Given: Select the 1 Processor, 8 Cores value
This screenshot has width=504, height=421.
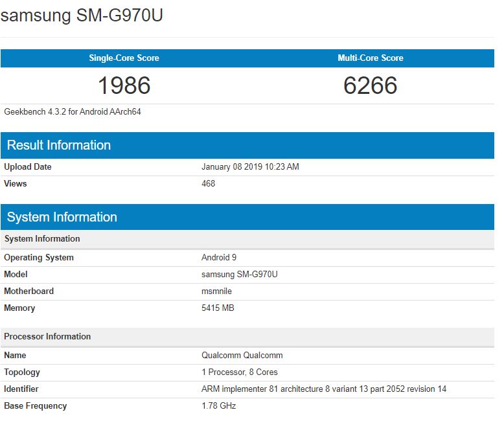Looking at the screenshot, I should pos(240,372).
